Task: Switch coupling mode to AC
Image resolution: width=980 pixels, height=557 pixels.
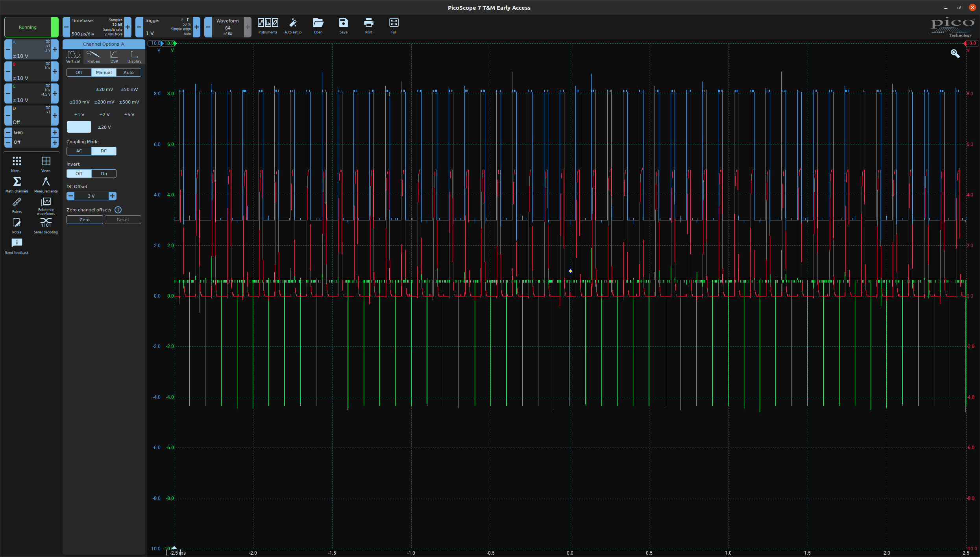Action: pyautogui.click(x=79, y=151)
